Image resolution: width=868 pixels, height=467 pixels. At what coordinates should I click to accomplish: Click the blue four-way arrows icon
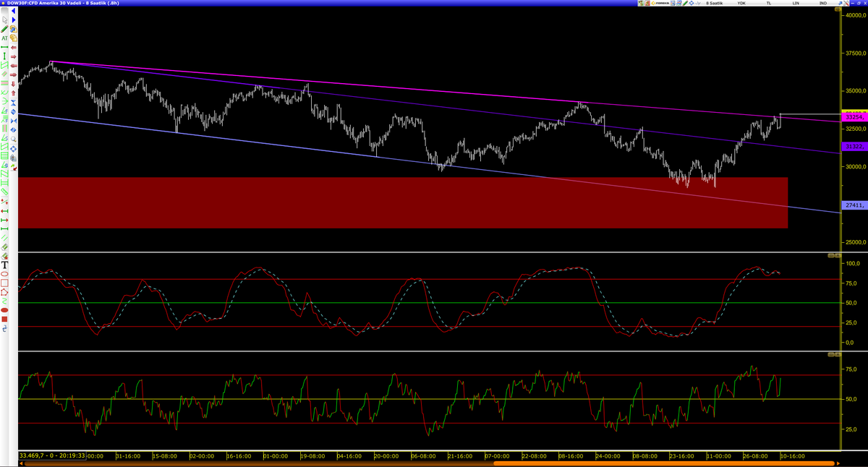click(14, 149)
